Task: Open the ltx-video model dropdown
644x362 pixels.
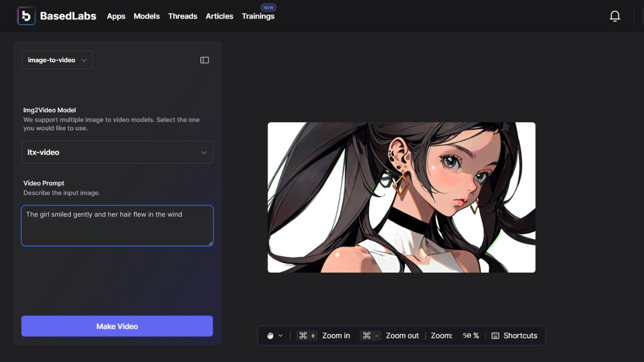Action: coord(117,152)
